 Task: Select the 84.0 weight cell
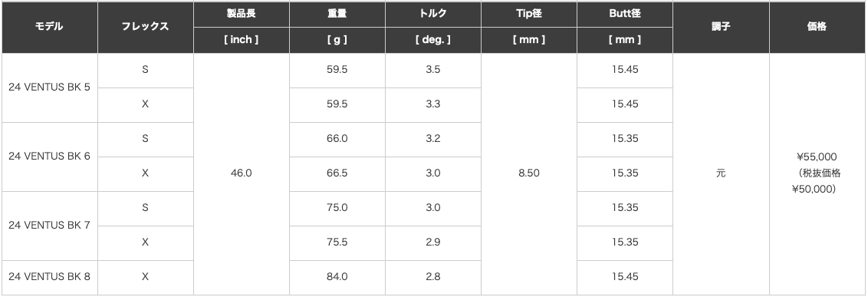337,277
